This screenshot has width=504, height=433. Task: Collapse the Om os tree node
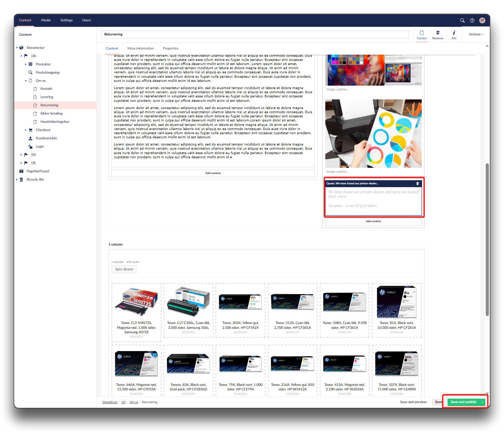click(25, 81)
